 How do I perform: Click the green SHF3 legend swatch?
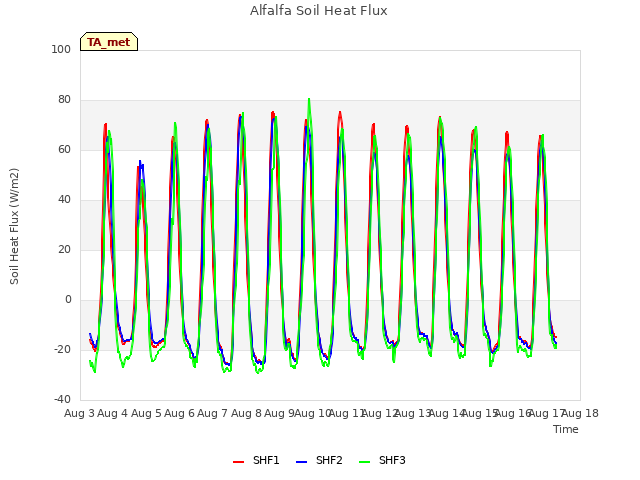(x=364, y=462)
